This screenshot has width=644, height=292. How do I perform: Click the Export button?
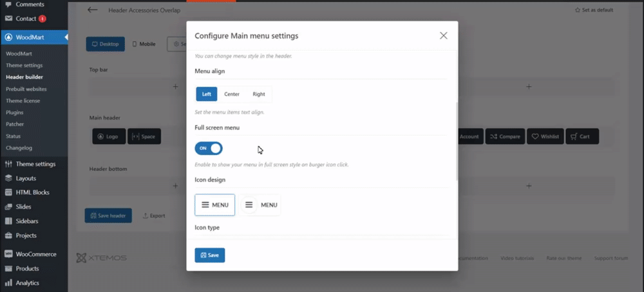point(154,215)
